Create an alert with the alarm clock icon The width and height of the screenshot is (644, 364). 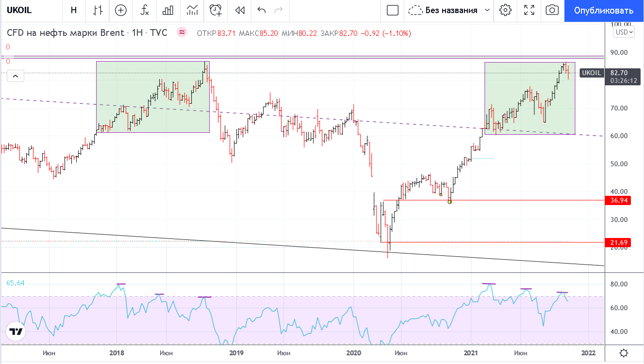(x=215, y=10)
